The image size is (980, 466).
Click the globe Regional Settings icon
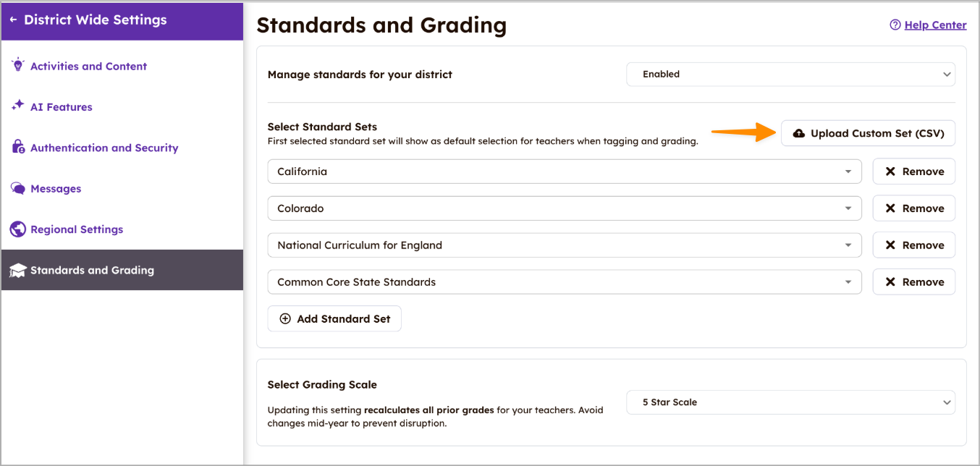coord(18,229)
